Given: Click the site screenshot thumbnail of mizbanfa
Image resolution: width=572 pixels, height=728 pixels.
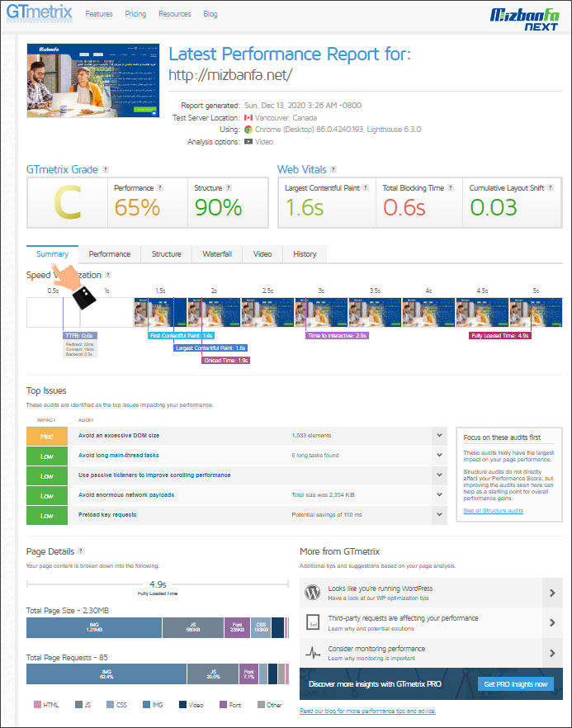Looking at the screenshot, I should 92,80.
